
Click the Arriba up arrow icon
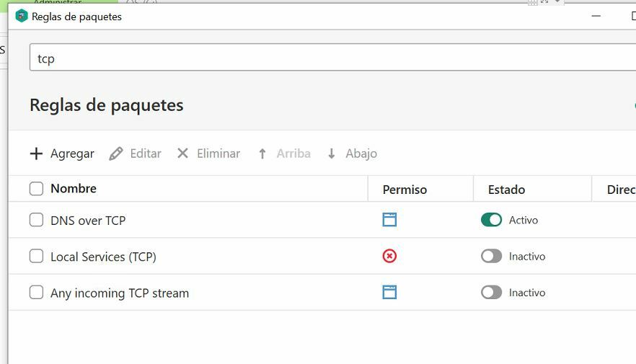pos(262,154)
